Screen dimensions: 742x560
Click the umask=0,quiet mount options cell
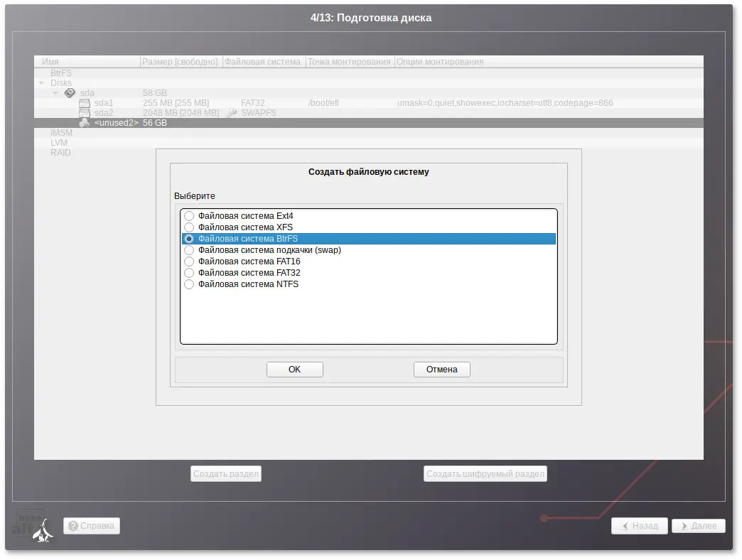click(505, 103)
